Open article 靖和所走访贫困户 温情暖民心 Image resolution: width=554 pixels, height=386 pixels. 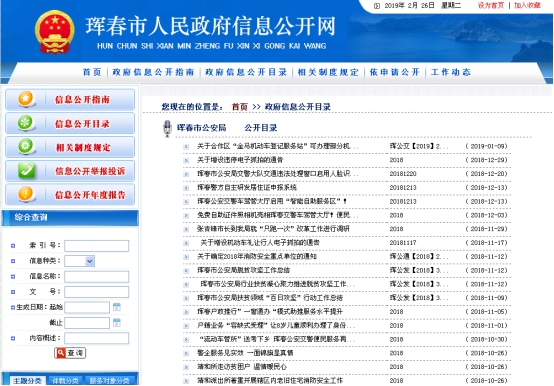pos(242,367)
